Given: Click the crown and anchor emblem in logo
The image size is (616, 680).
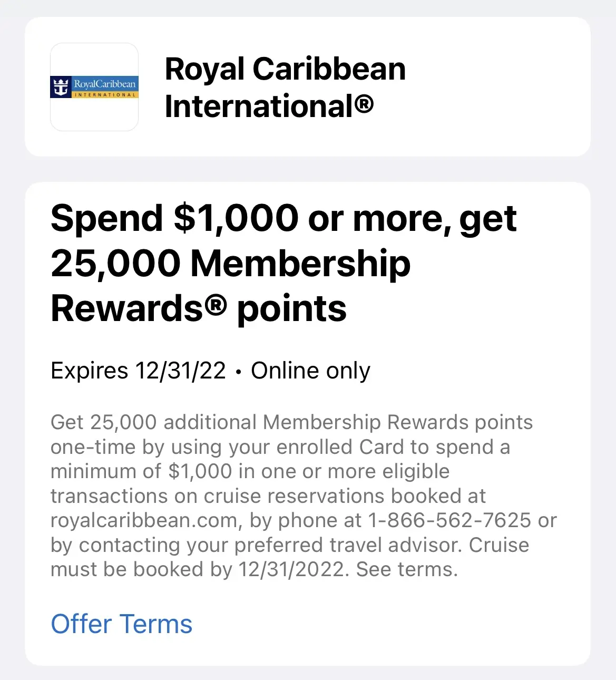Looking at the screenshot, I should coord(62,88).
